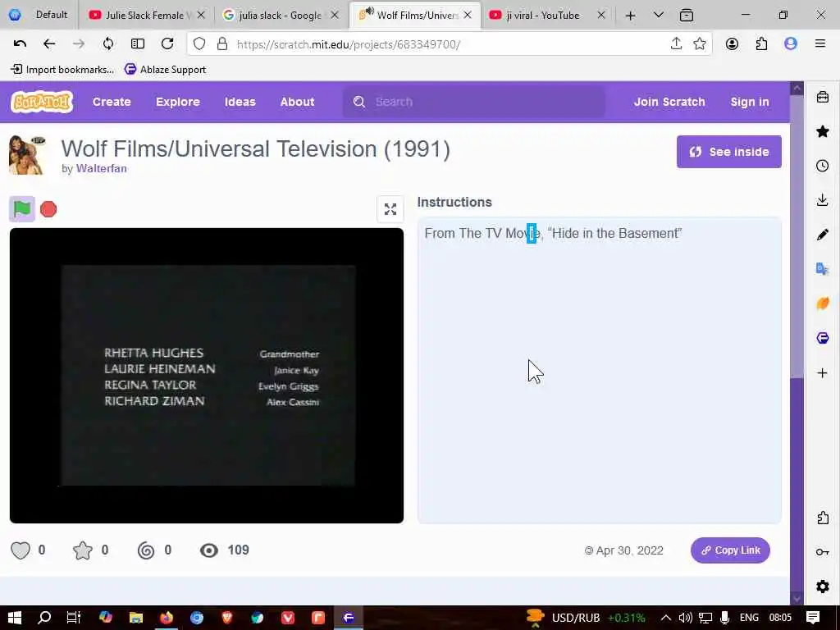Click the Copy Link button

(730, 550)
